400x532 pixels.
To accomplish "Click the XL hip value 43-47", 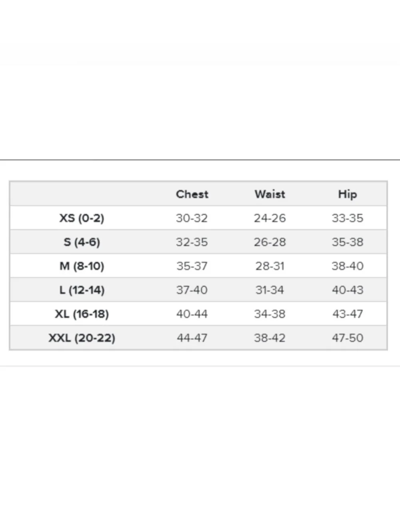I will (347, 314).
